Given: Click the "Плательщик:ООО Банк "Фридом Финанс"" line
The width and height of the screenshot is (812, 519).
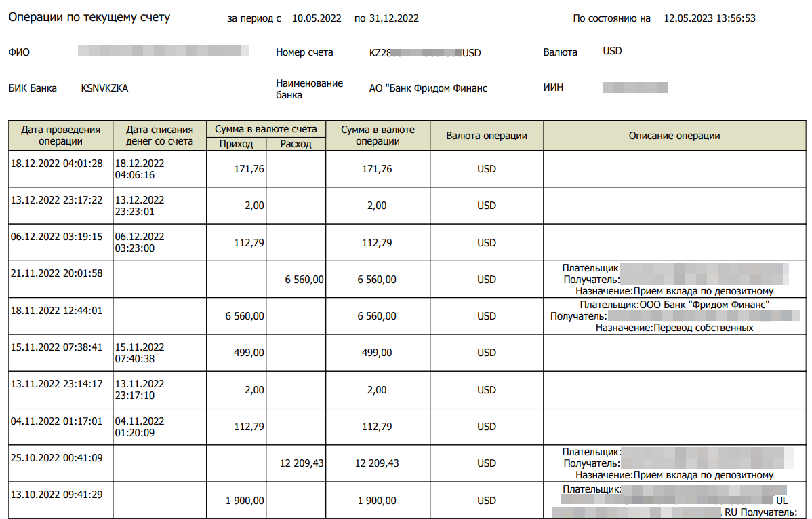Looking at the screenshot, I should point(674,305).
